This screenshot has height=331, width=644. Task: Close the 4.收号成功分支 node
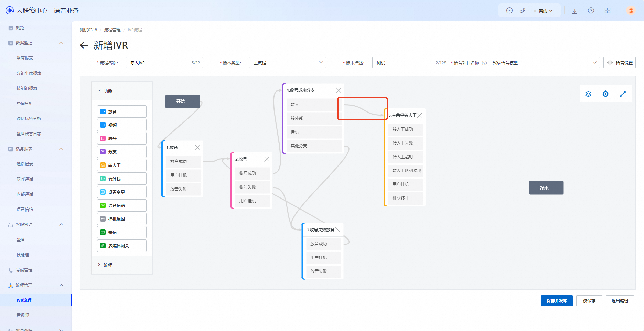tap(339, 90)
